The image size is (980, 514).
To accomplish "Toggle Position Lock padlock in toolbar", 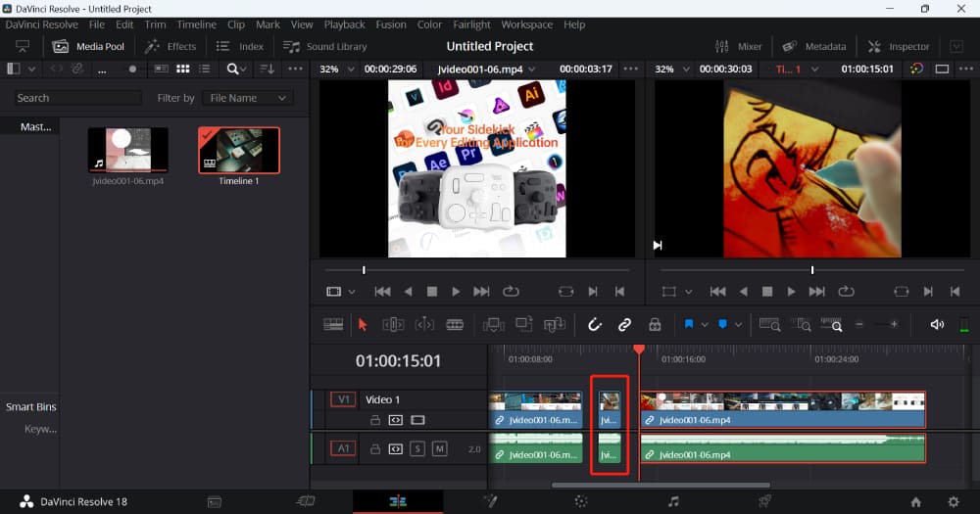I will point(655,325).
